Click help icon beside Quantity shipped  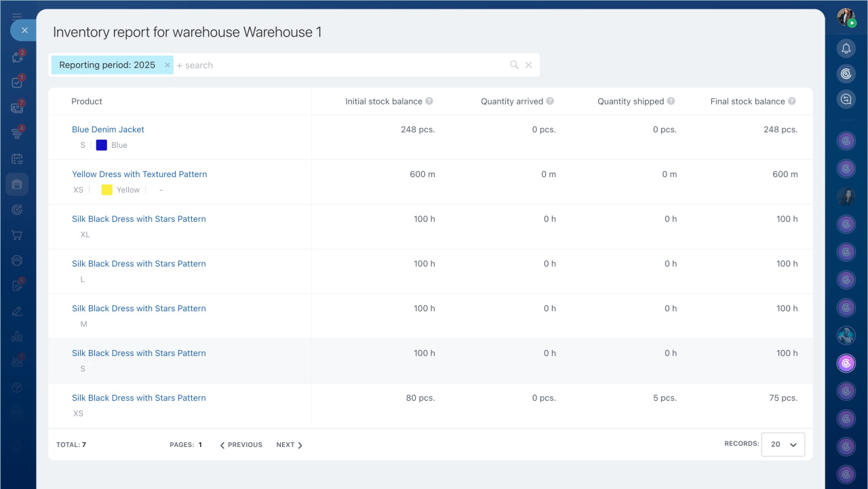(671, 101)
